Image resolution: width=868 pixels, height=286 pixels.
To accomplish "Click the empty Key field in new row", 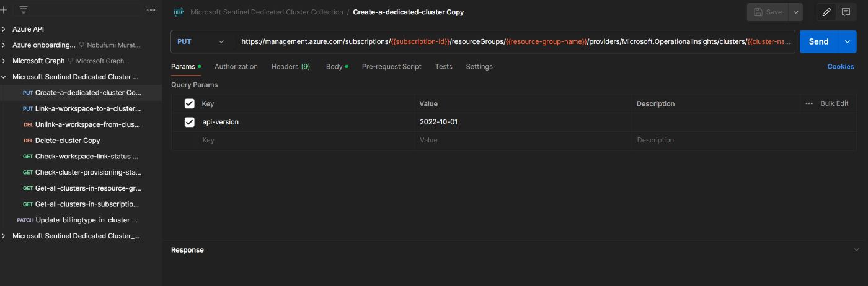I will 306,140.
